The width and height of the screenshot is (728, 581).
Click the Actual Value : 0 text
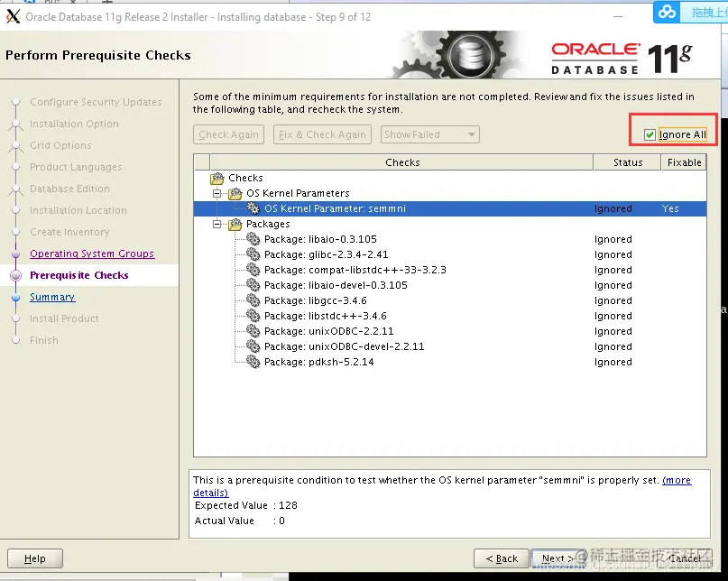click(x=240, y=521)
